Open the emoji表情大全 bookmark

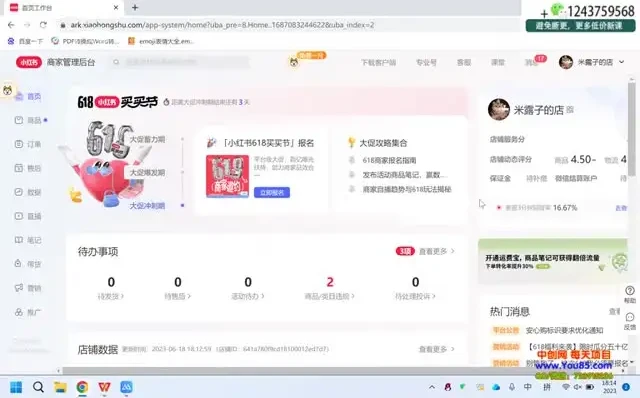161,41
